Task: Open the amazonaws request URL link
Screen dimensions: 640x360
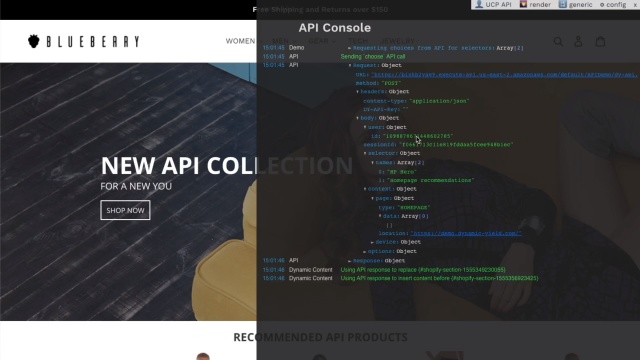Action: pyautogui.click(x=504, y=75)
